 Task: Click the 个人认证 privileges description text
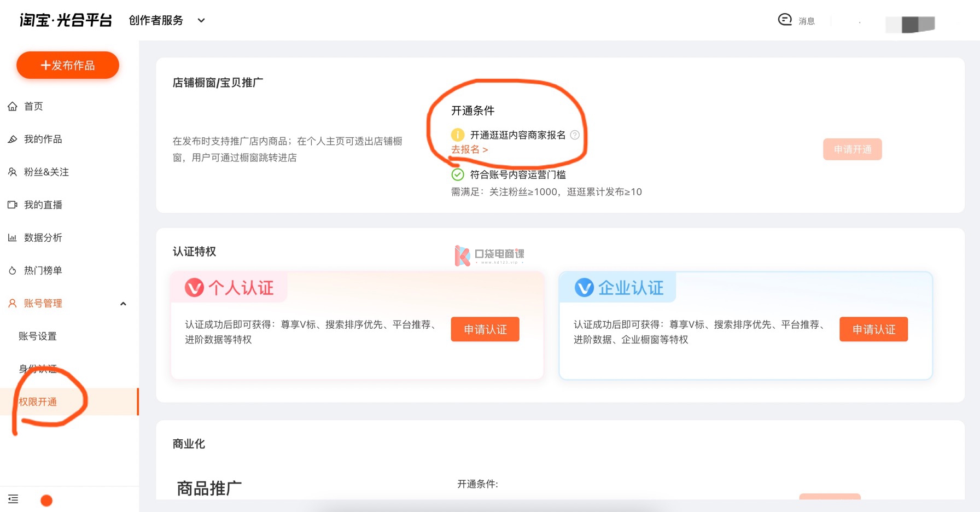coord(312,332)
